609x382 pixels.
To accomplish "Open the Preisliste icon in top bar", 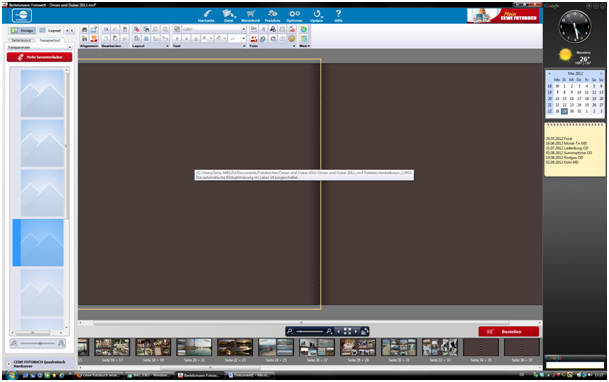I will pos(273,16).
